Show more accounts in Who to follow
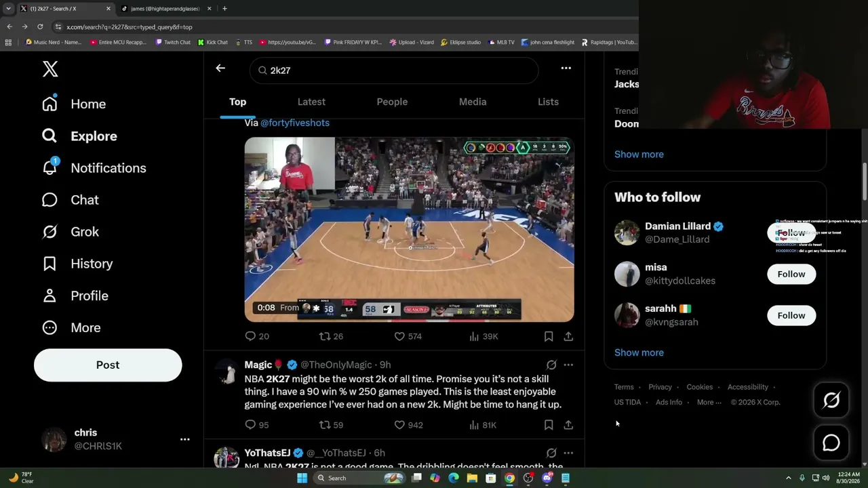Screen dimensions: 868x488 639,352
